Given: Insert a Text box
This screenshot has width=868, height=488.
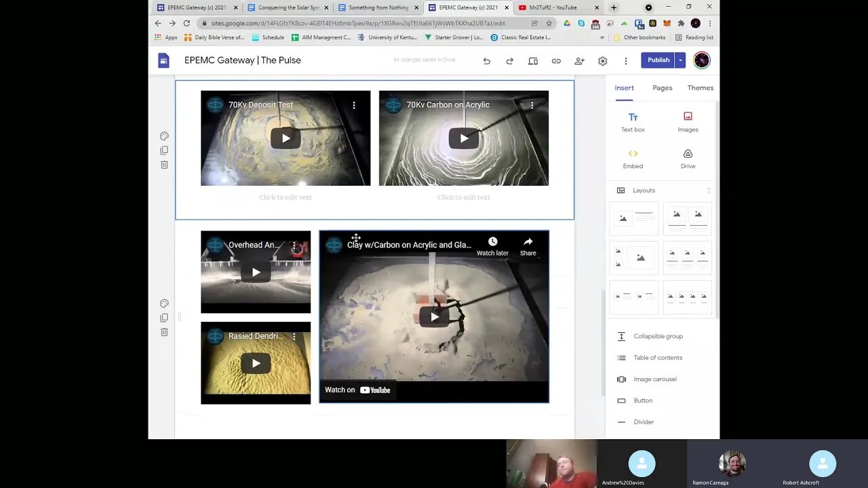Looking at the screenshot, I should (633, 123).
